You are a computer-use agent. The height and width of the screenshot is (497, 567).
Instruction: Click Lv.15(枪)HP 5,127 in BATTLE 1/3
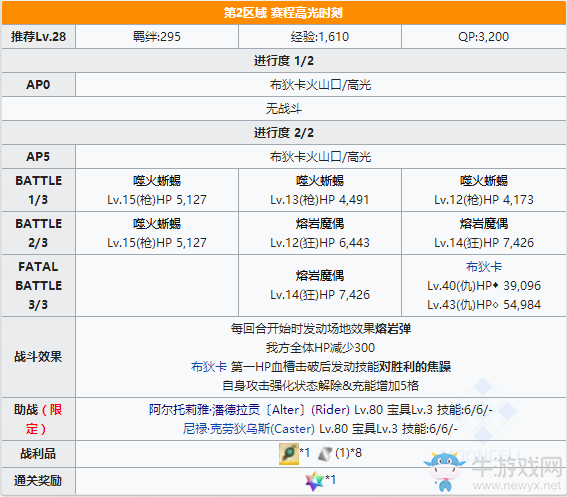tap(157, 200)
